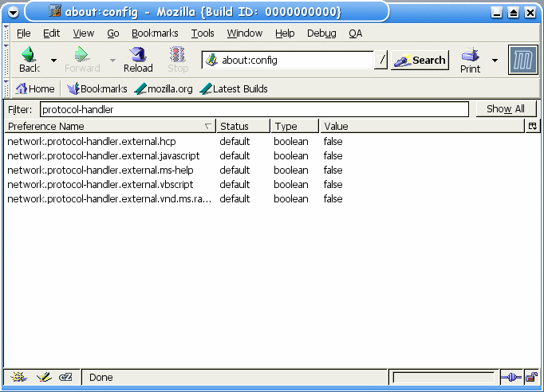
Task: Open the Bookmarks toolbar folder
Action: tap(97, 89)
